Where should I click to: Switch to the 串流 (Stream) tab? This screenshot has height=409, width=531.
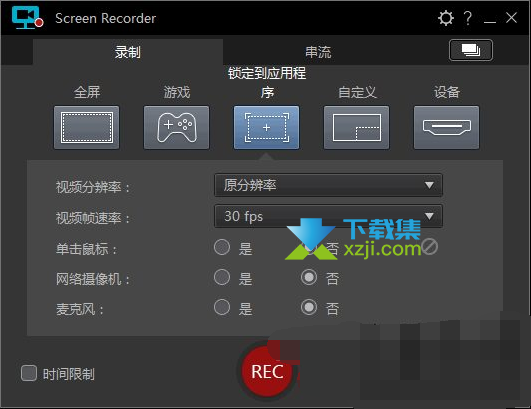pyautogui.click(x=318, y=52)
